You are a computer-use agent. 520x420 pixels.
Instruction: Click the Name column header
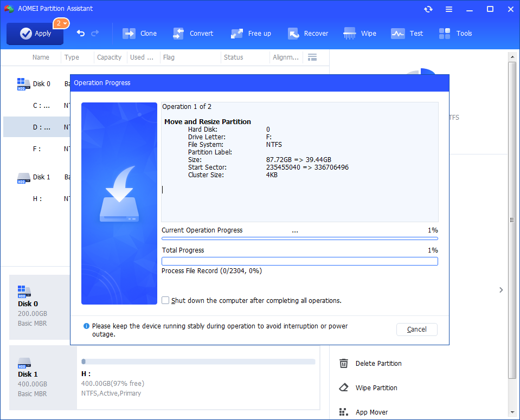(41, 57)
